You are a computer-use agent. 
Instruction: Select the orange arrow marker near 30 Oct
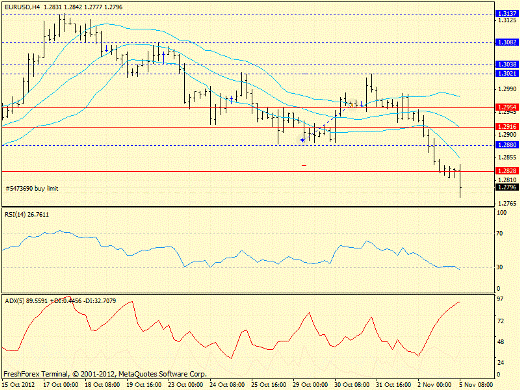tap(351, 105)
